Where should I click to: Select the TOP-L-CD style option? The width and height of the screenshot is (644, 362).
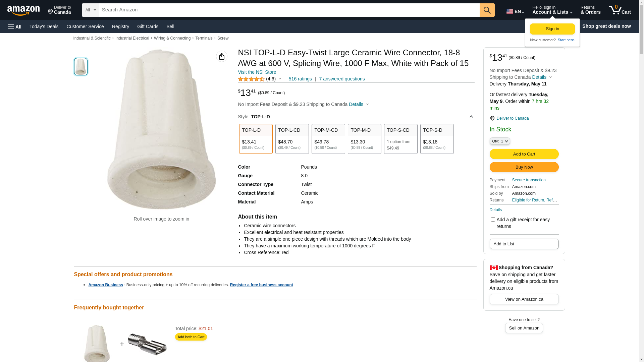pyautogui.click(x=292, y=139)
